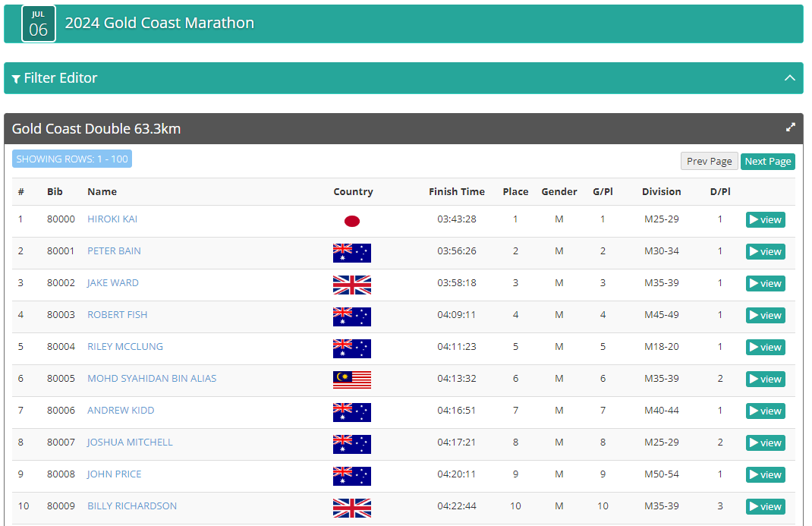Viewport: 812px width, 526px height.
Task: Click the Division column header
Action: coord(661,191)
